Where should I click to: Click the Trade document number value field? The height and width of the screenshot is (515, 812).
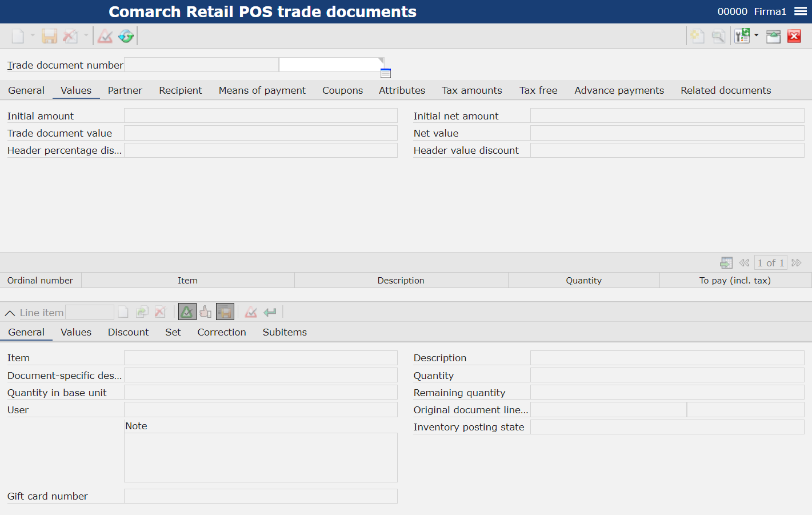330,65
